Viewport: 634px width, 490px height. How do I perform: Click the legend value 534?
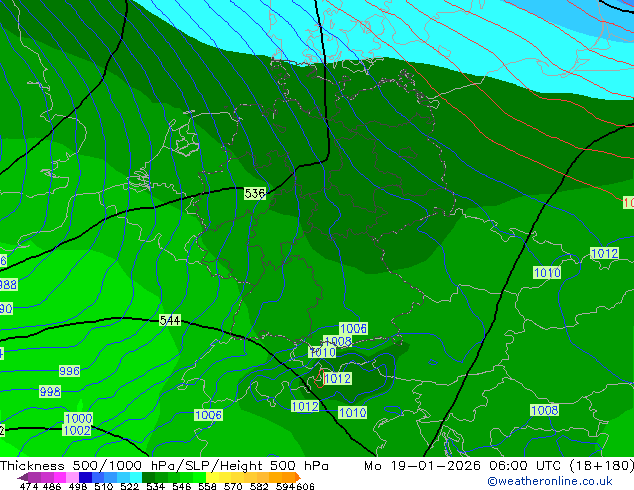point(155,486)
